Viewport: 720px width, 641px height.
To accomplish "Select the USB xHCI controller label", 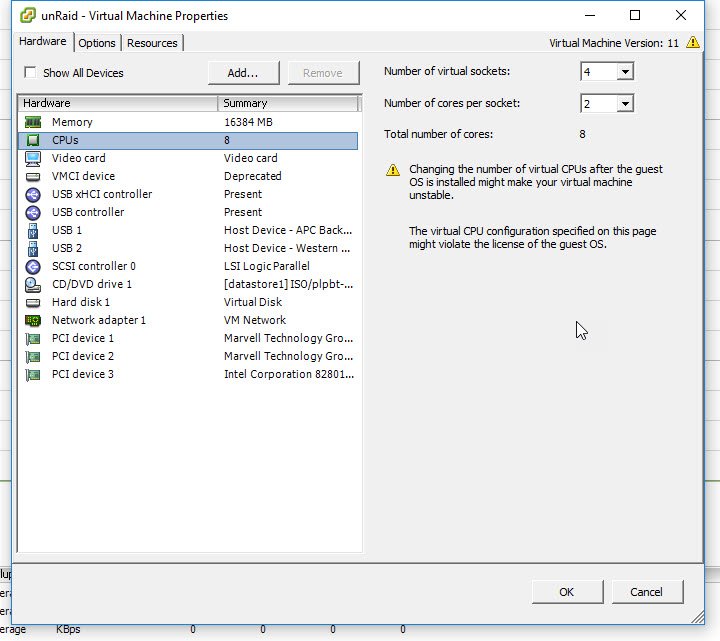I will coord(102,194).
